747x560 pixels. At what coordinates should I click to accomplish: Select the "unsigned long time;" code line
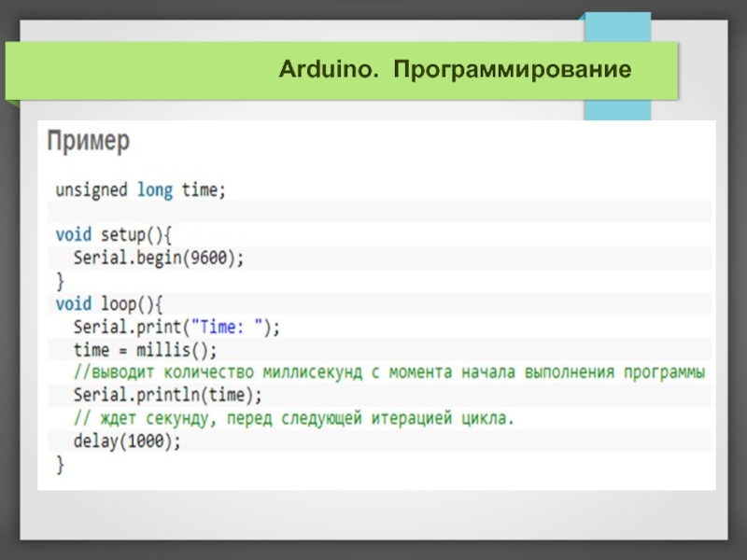140,189
